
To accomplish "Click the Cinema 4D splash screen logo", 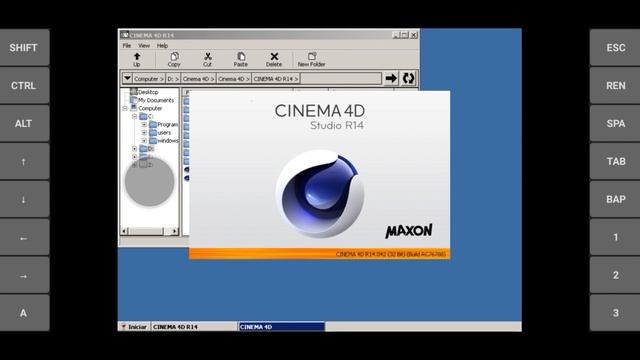I will (320, 194).
